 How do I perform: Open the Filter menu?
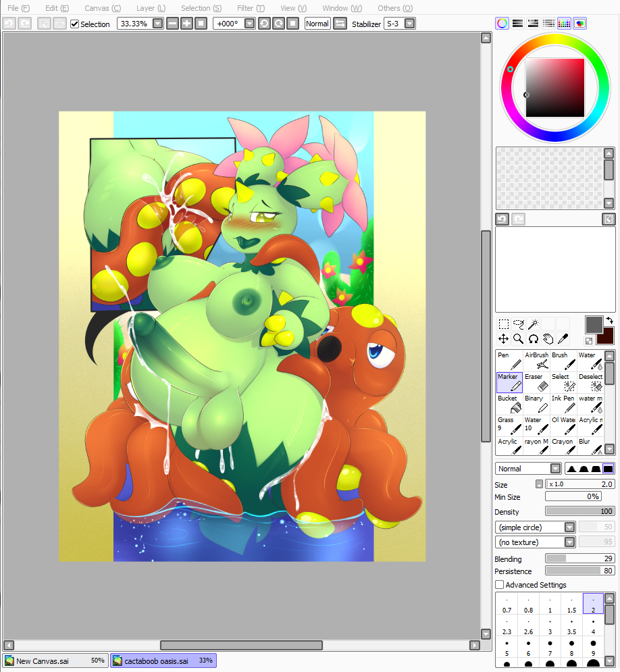(x=251, y=8)
